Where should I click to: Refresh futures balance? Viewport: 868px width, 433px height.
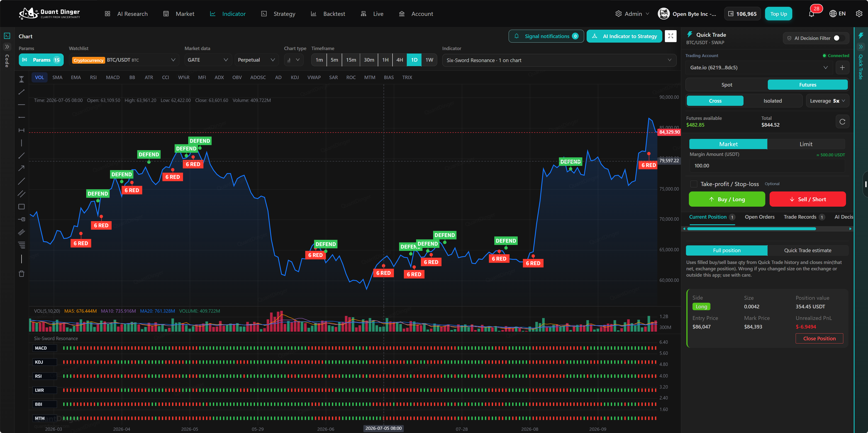[842, 121]
